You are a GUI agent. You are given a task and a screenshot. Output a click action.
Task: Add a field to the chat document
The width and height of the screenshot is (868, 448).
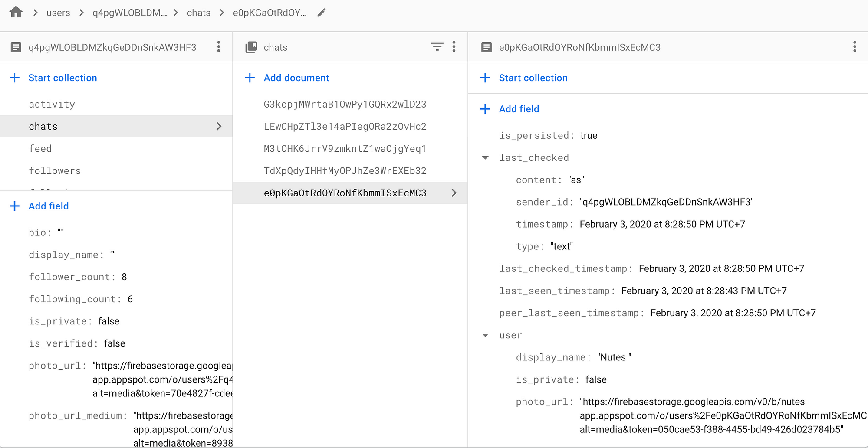(519, 109)
